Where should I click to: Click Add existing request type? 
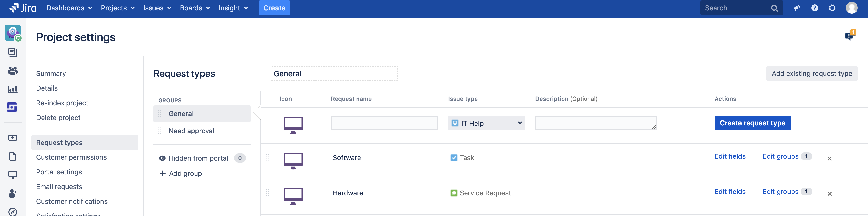point(812,73)
